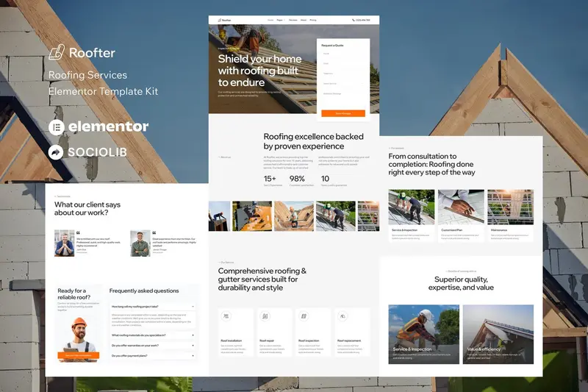The image size is (588, 392).
Task: Click the phone icon in the site header
Action: (x=354, y=21)
